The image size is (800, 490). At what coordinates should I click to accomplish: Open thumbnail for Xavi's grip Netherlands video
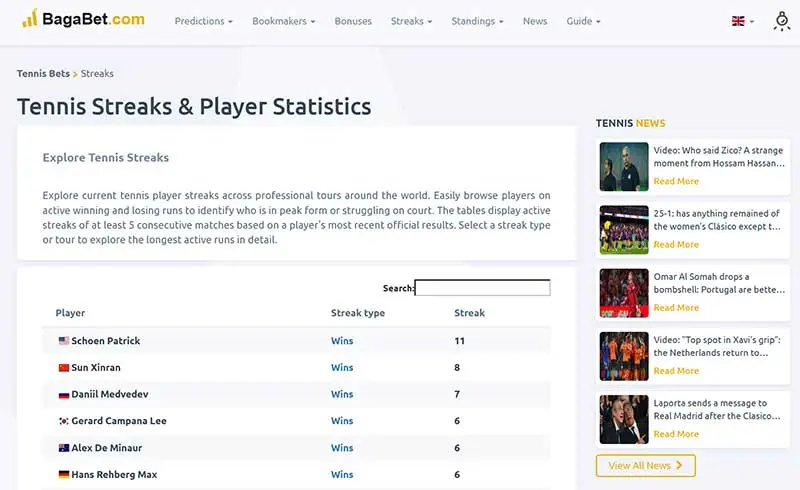(x=624, y=356)
